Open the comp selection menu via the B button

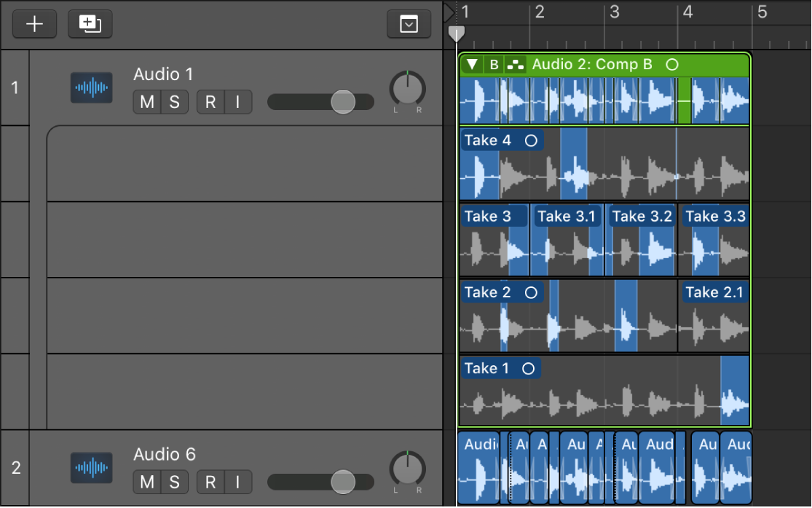coord(493,64)
